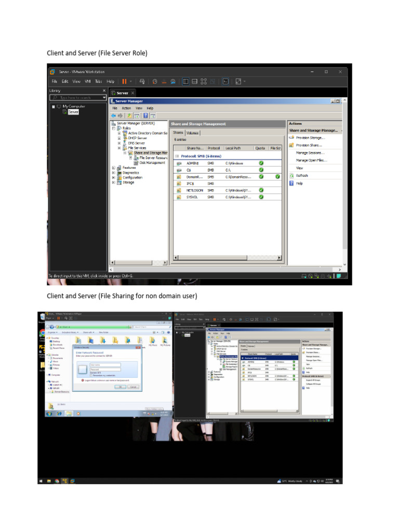
Task: Open Action menu in large Server Manager
Action: point(126,108)
